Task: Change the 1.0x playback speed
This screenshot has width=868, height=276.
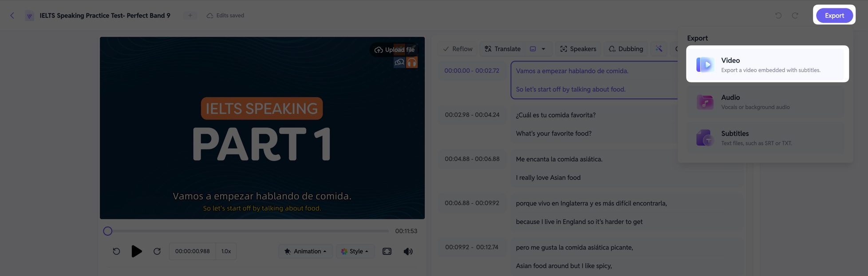Action: coord(226,251)
